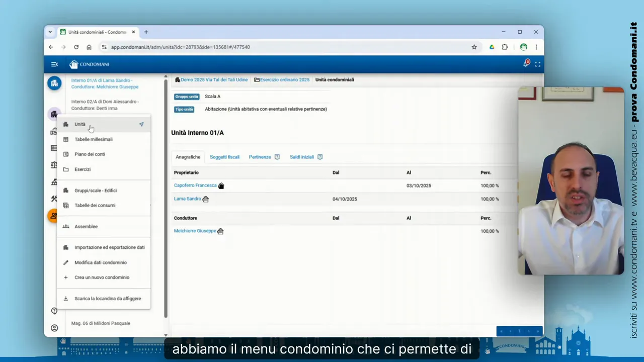Bookmark this page with the star icon
The image size is (644, 362).
coord(474,47)
